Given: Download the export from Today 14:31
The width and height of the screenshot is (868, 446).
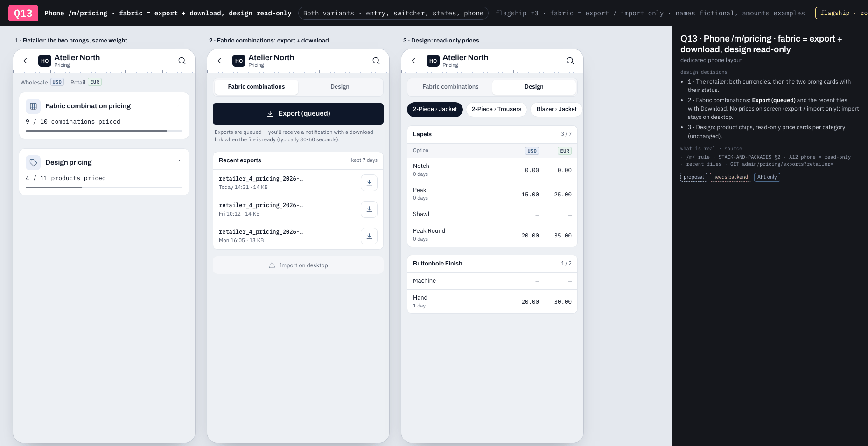Looking at the screenshot, I should point(369,182).
